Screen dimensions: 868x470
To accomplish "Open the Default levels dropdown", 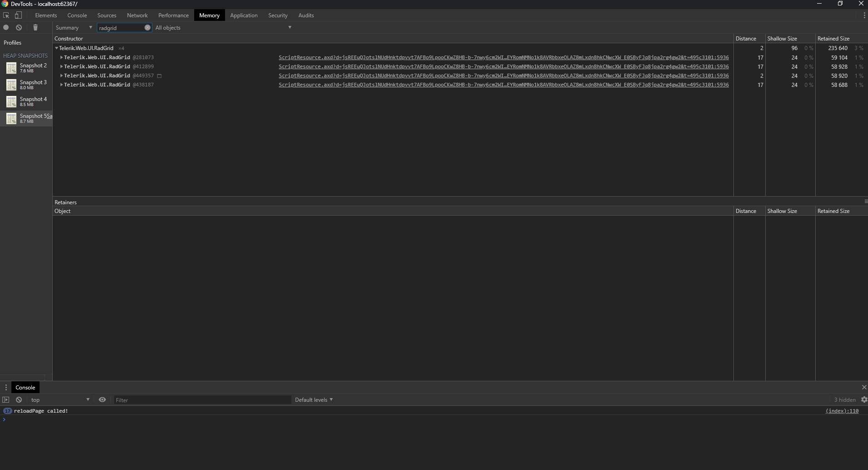I will 314,400.
